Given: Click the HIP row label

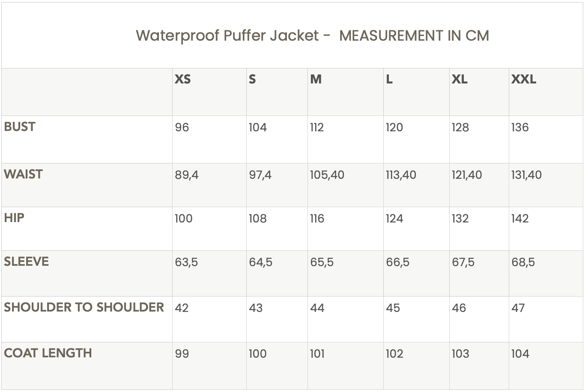Looking at the screenshot, I should click(x=14, y=218).
